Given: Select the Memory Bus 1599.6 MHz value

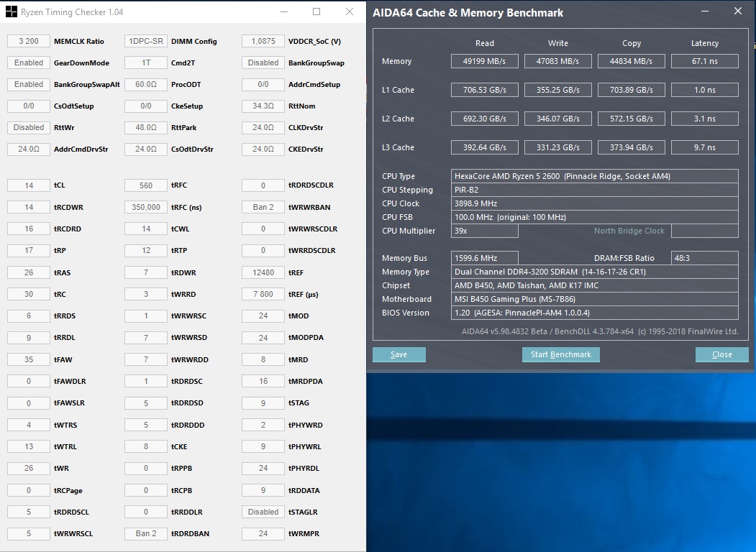Looking at the screenshot, I should [485, 258].
